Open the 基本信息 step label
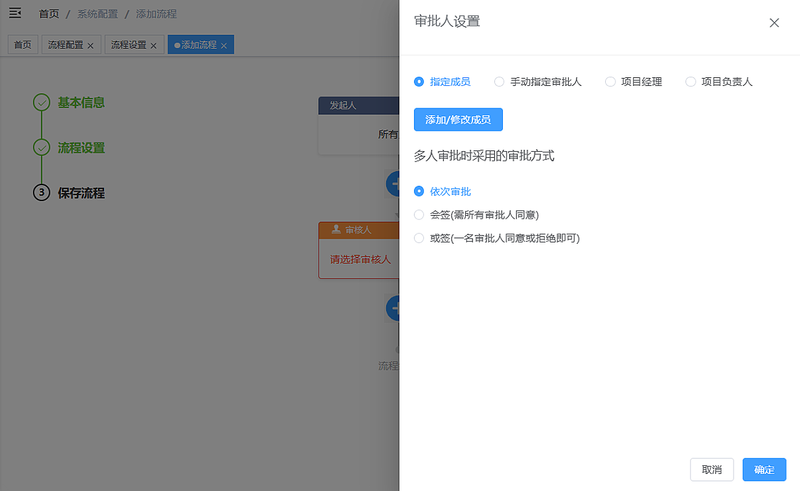 click(x=81, y=103)
